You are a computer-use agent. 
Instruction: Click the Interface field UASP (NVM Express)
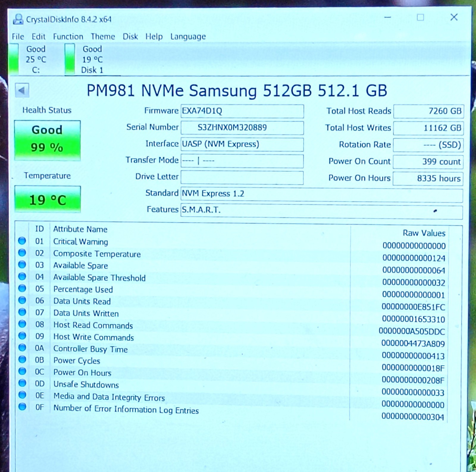242,144
